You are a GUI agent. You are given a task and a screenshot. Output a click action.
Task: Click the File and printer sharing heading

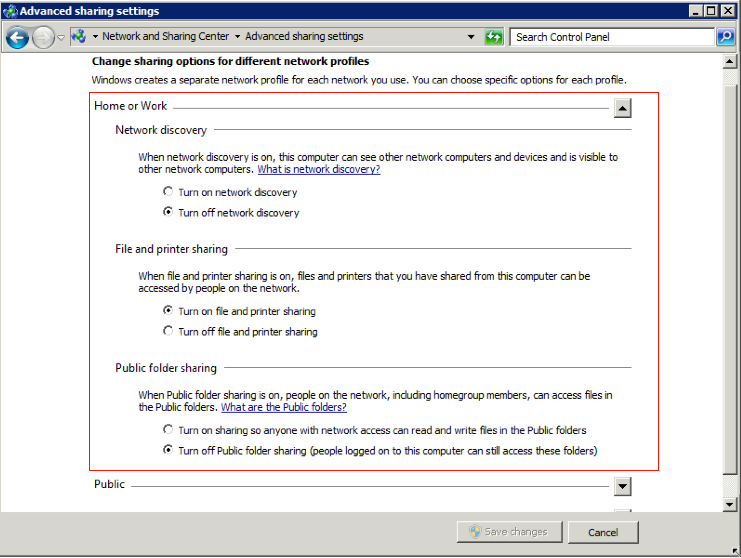172,249
